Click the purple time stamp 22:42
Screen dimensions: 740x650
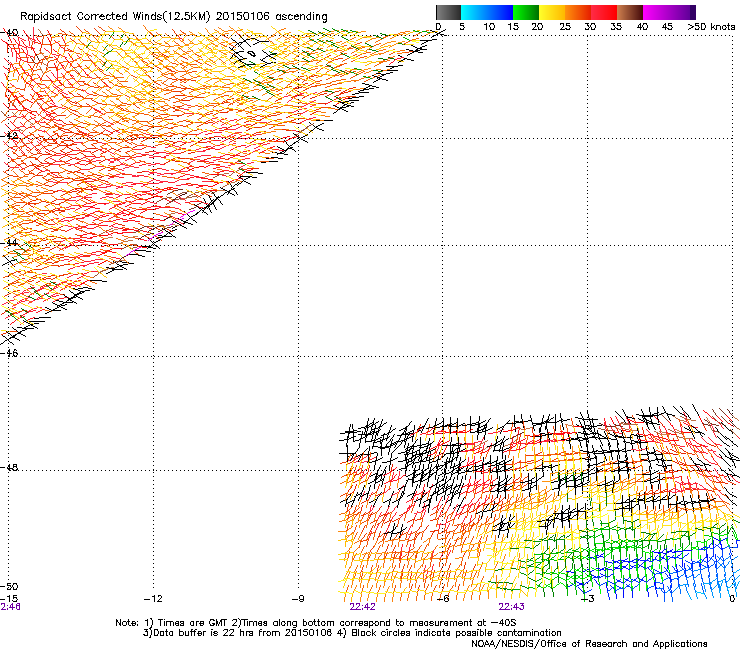point(362,607)
